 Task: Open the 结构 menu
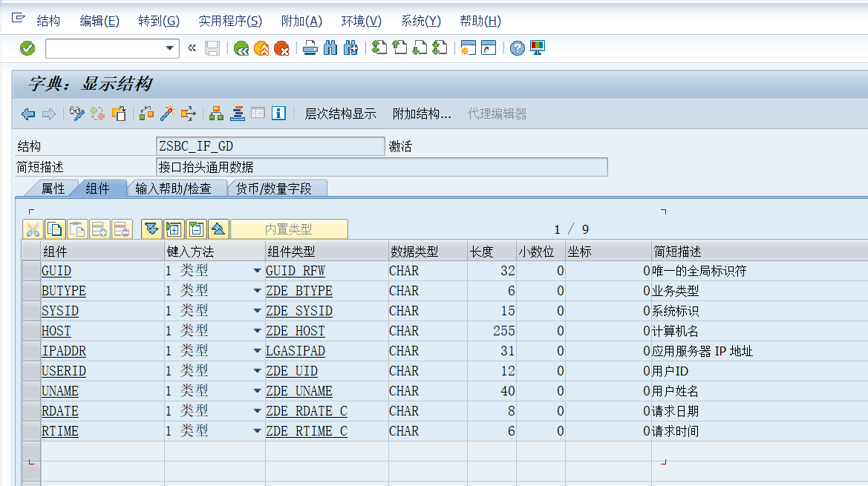48,21
